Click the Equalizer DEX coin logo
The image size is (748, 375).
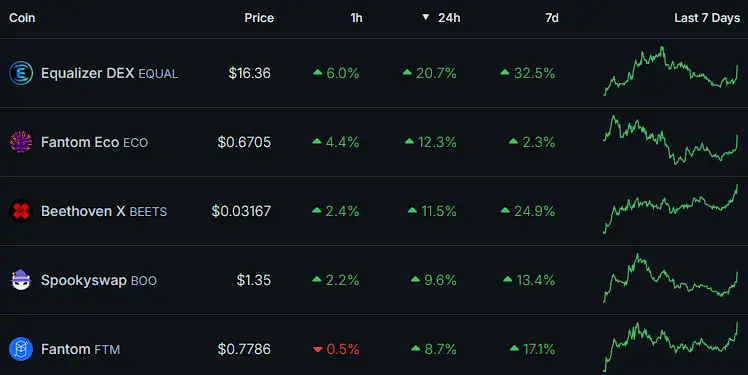(x=21, y=73)
